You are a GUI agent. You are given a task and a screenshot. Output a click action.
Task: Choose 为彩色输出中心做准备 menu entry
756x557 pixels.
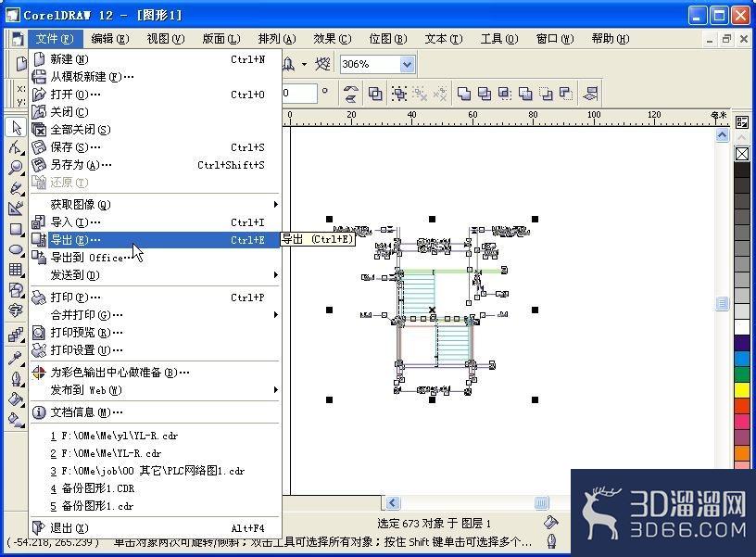tap(156, 373)
